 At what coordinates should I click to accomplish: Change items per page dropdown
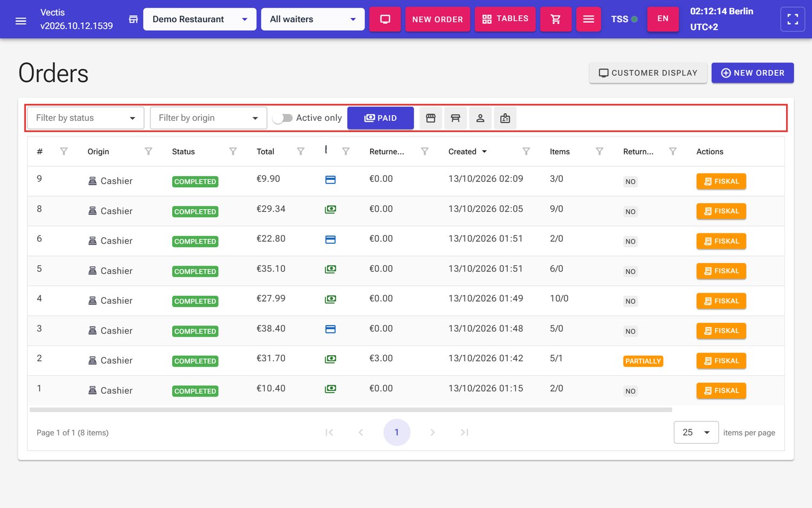click(696, 432)
